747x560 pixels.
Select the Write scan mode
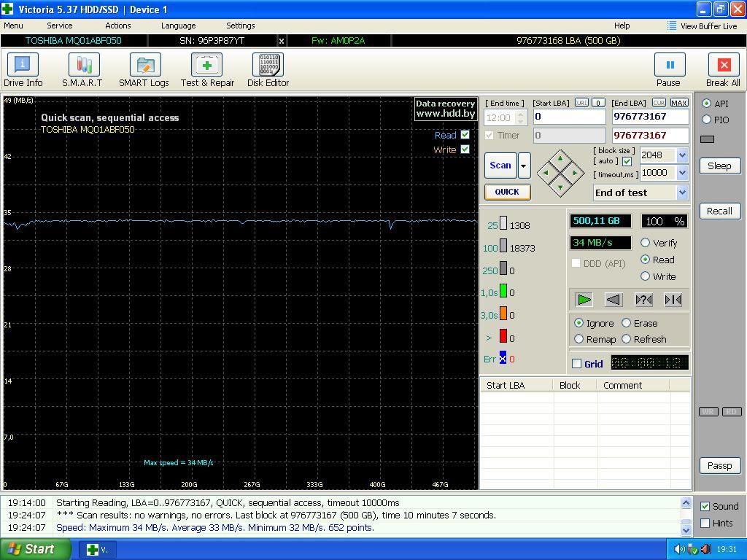(x=645, y=276)
